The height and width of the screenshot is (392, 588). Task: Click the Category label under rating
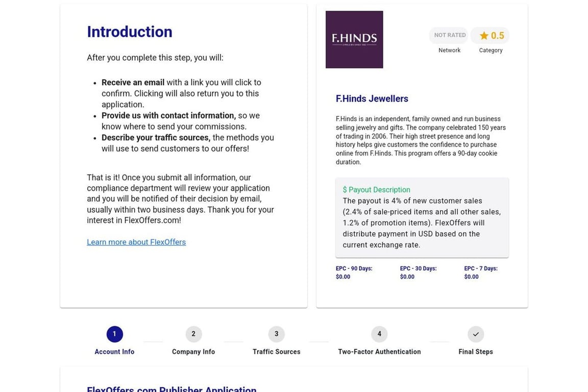point(491,50)
